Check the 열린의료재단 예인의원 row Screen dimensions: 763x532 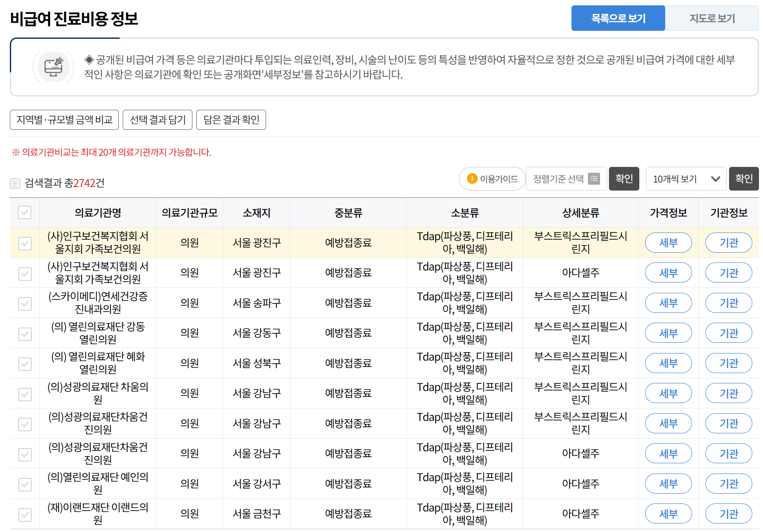click(25, 484)
